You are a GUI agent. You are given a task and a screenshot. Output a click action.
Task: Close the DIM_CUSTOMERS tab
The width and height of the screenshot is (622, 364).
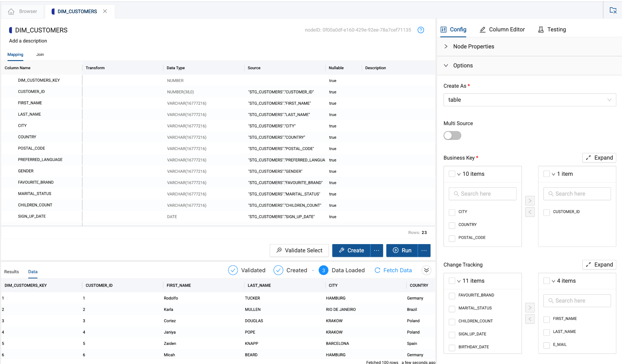(x=105, y=11)
